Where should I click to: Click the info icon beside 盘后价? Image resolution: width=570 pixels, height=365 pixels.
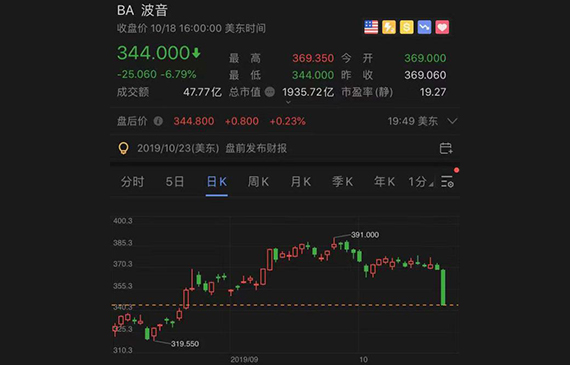pos(158,121)
